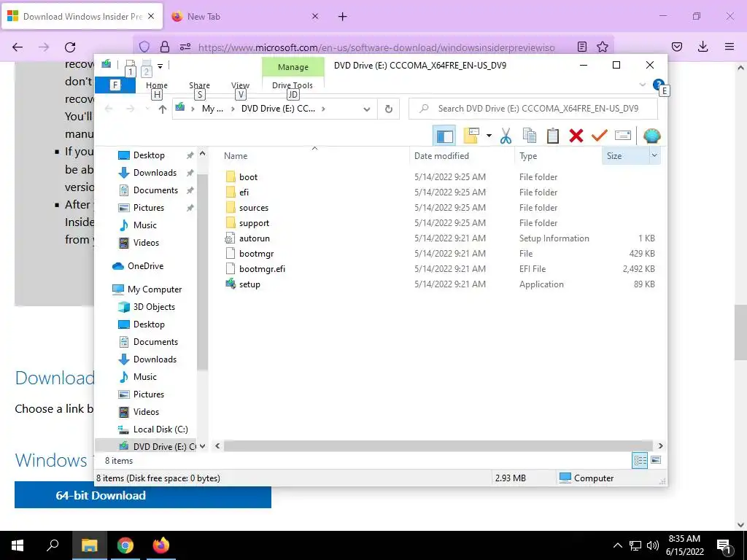Viewport: 747px width, 560px height.
Task: Open the Share ribbon tab
Action: (x=199, y=85)
